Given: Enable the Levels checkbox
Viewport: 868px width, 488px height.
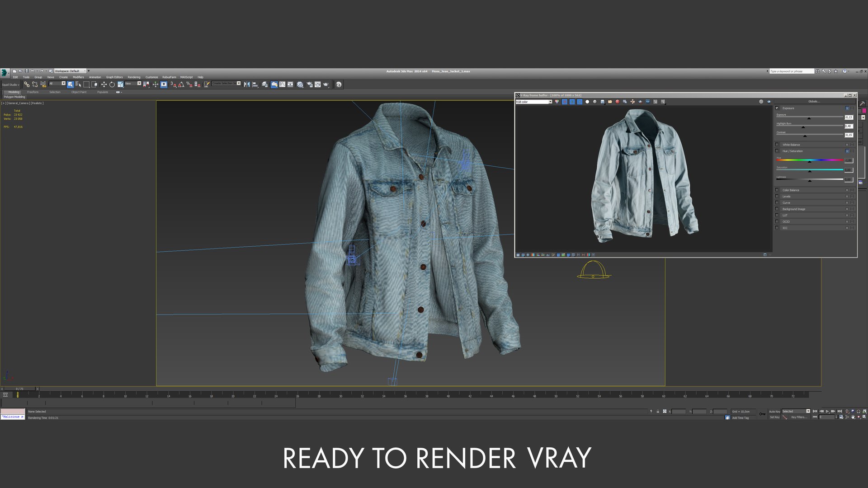Looking at the screenshot, I should point(777,196).
